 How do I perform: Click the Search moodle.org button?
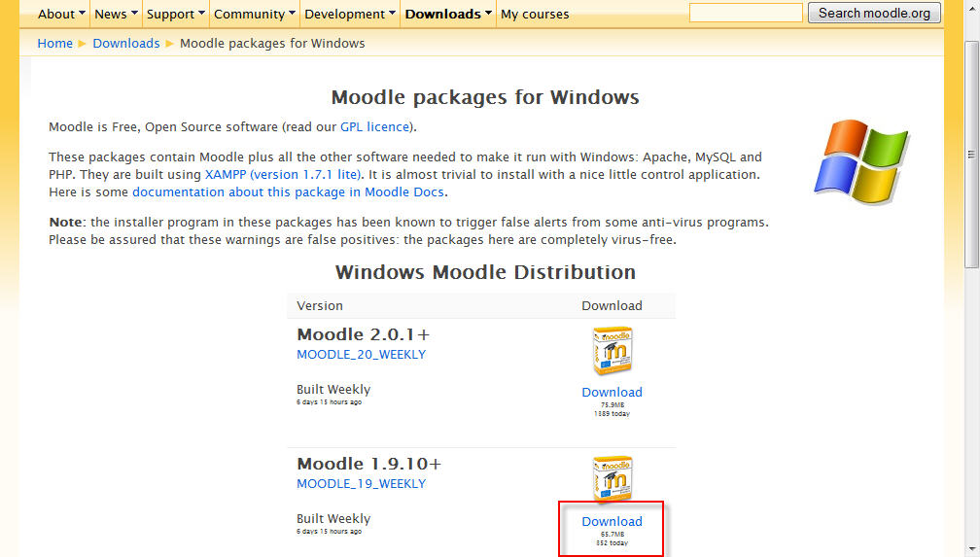tap(874, 13)
